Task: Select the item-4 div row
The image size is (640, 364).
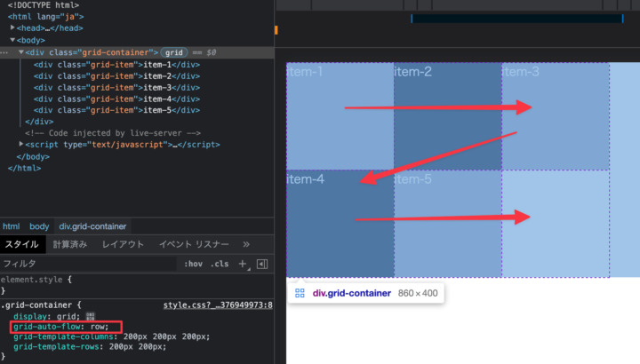Action: pos(116,99)
